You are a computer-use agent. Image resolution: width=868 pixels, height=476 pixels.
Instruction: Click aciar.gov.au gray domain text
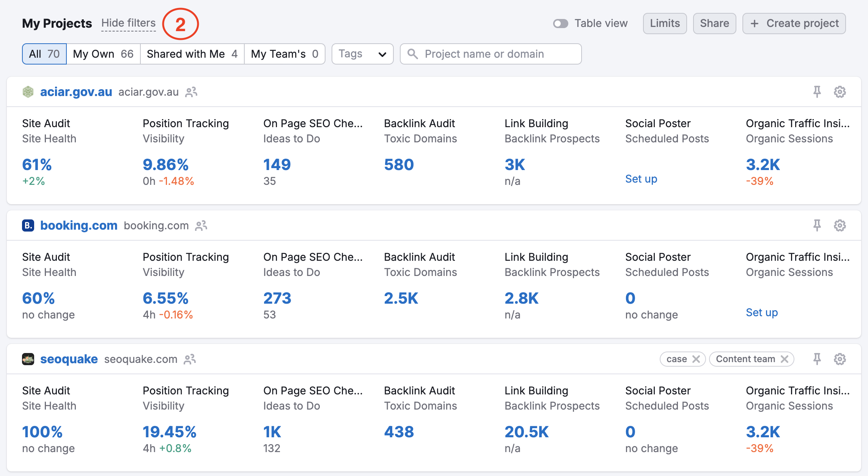pyautogui.click(x=148, y=92)
